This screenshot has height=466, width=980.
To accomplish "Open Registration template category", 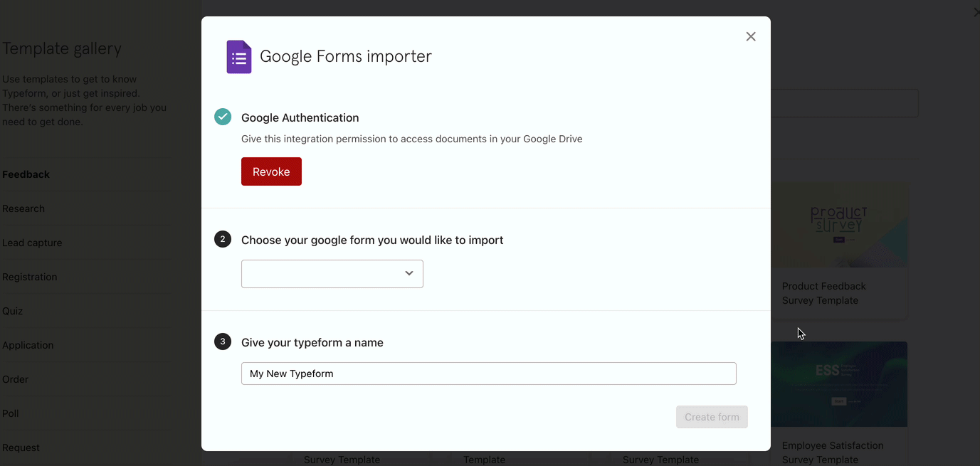I will [30, 277].
